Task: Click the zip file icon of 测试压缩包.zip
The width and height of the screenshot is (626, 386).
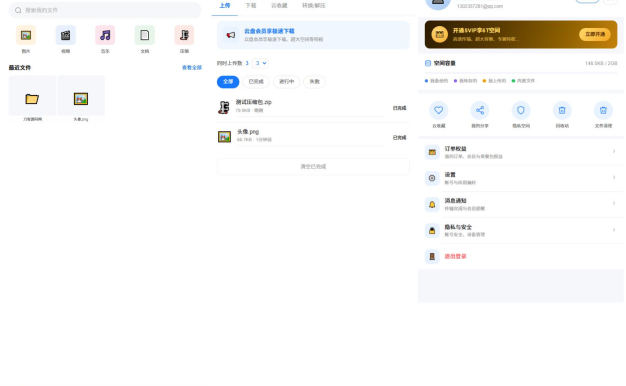Action: [224, 107]
